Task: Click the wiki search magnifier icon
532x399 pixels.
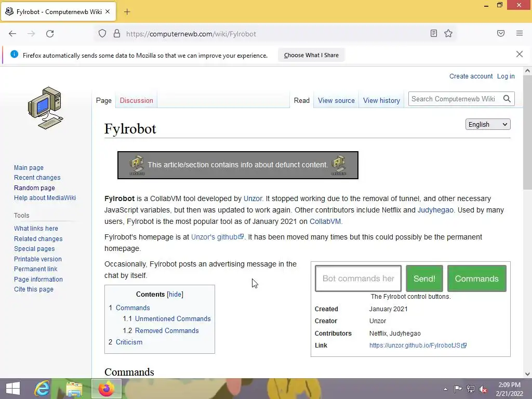Action: [507, 99]
